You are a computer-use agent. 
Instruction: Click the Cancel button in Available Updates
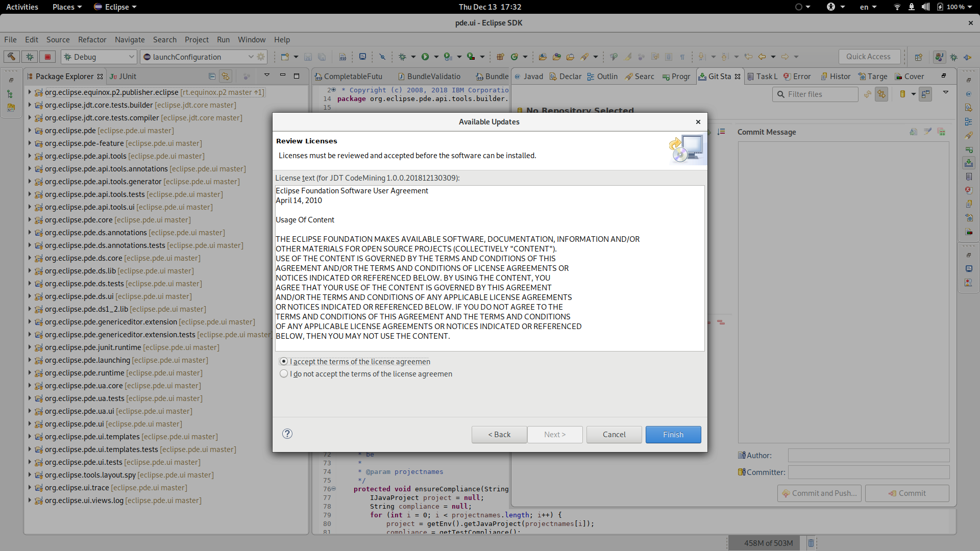[x=614, y=434]
